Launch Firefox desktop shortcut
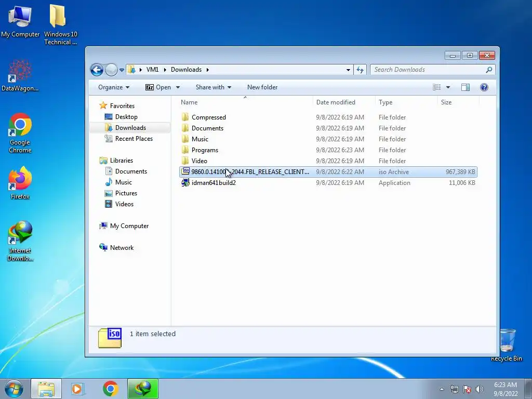This screenshot has width=532, height=399. [20, 182]
